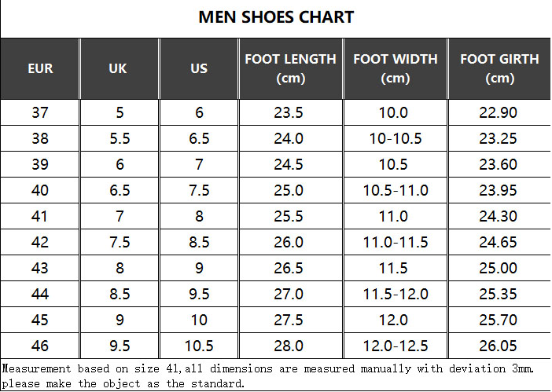552x392 pixels.
Task: Select EUR size 41 cell
Action: point(40,216)
